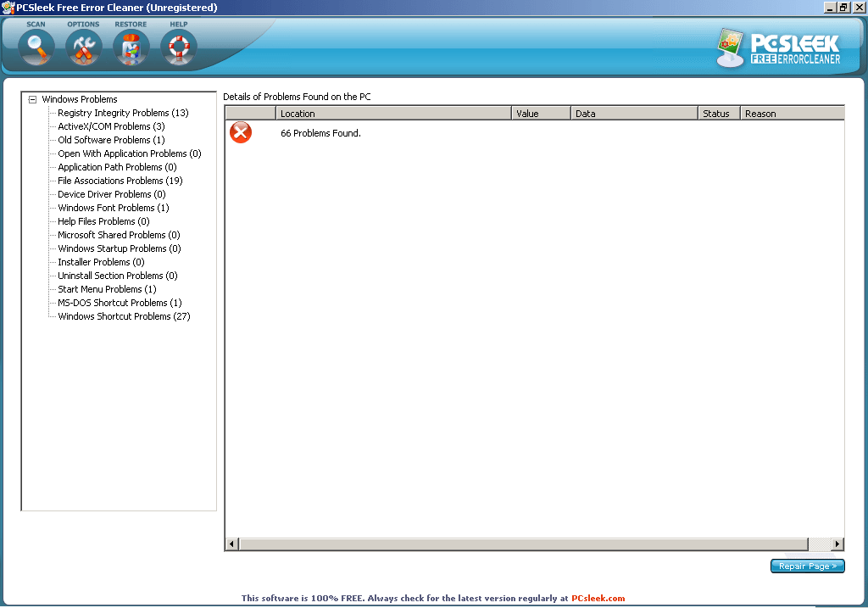Close the PCSleek Error Cleaner window
868x608 pixels.
[x=859, y=7]
